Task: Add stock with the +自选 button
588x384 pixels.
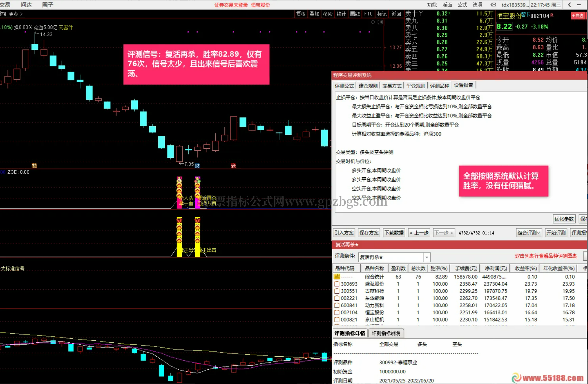Action: [578, 16]
